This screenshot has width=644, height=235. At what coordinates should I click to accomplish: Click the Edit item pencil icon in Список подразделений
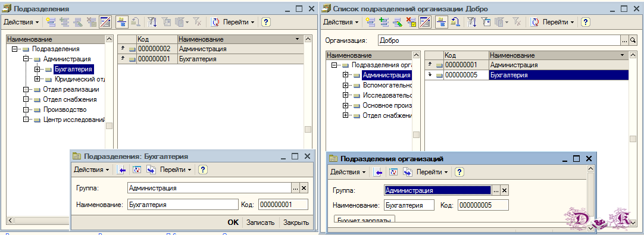click(397, 22)
